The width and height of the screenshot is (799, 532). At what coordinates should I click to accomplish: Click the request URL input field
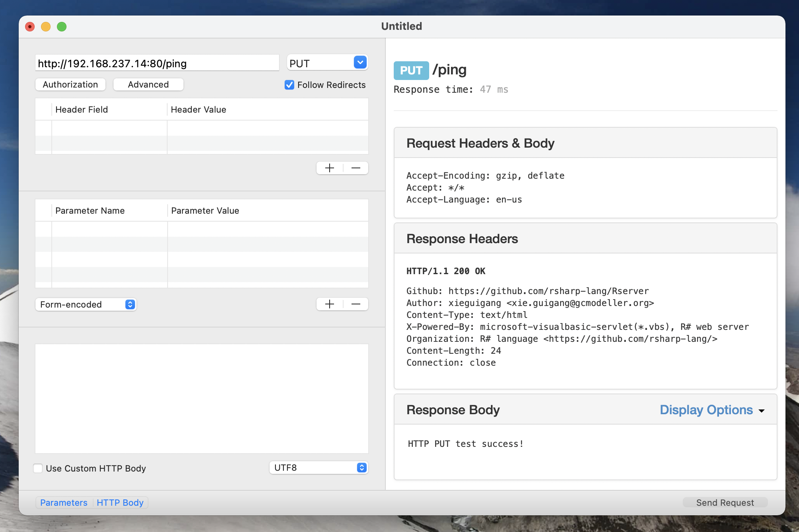tap(157, 63)
